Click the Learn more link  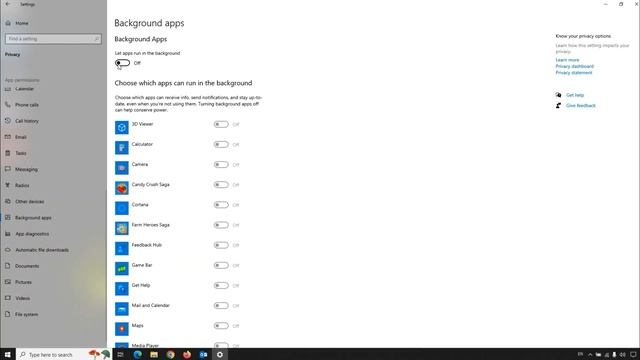point(567,60)
